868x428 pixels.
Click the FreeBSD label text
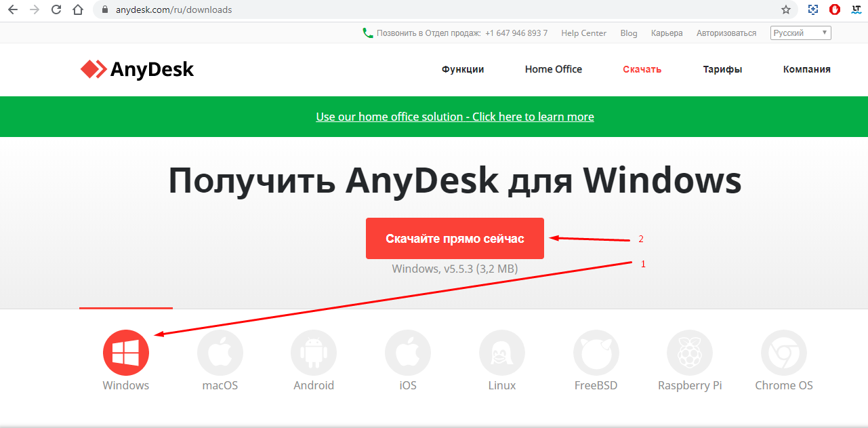pos(596,385)
